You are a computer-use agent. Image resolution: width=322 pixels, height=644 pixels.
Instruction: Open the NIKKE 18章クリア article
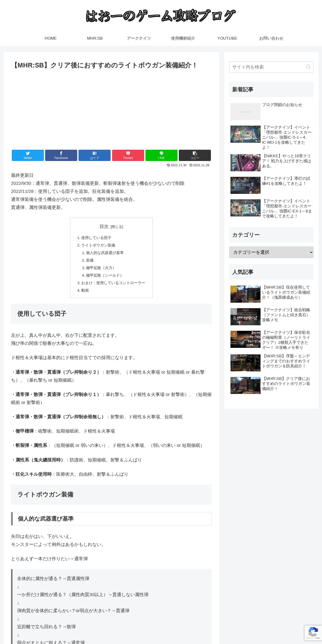pyautogui.click(x=287, y=161)
